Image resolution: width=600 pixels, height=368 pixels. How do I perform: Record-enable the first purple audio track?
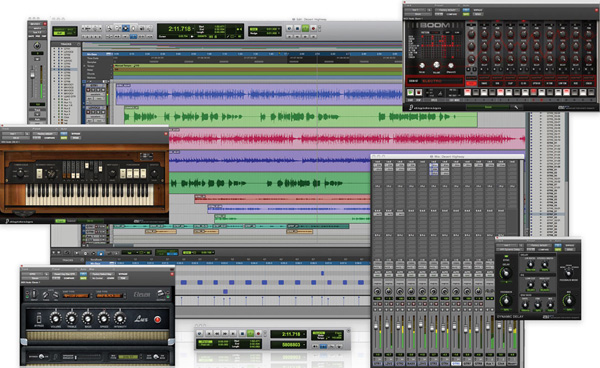pyautogui.click(x=88, y=90)
